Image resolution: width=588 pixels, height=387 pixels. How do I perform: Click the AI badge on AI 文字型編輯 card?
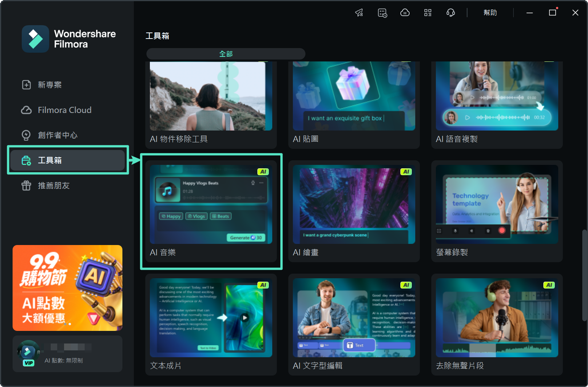pos(406,285)
